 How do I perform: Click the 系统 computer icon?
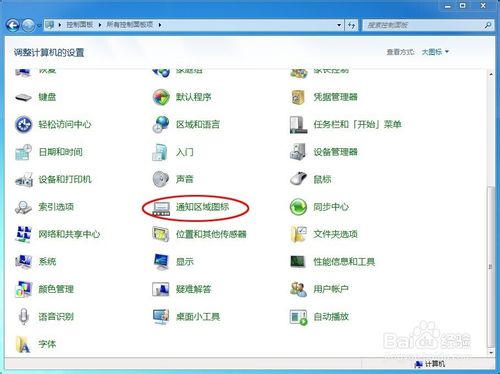(23, 262)
